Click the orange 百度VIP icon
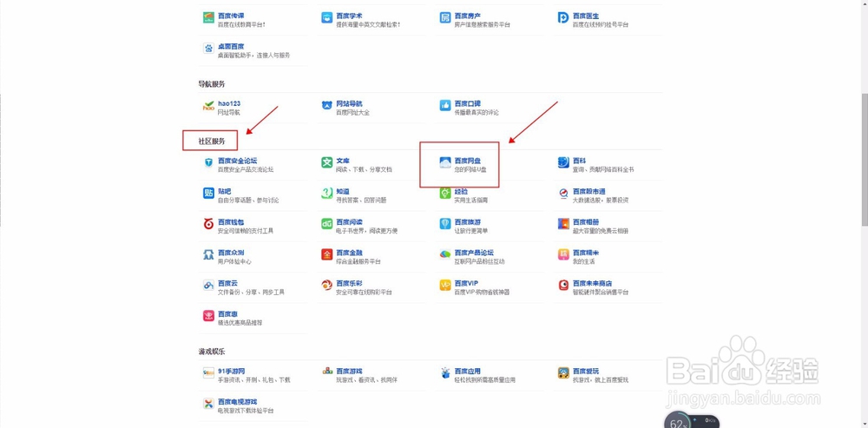This screenshot has width=868, height=428. tap(445, 286)
